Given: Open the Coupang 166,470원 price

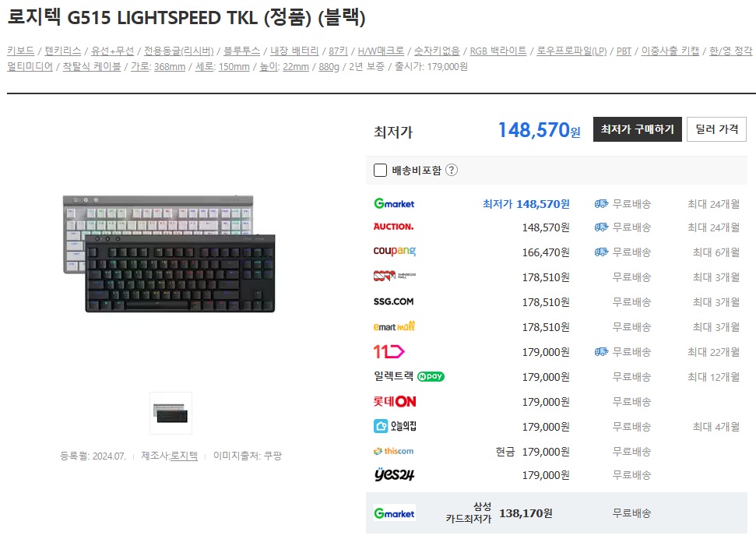Looking at the screenshot, I should pyautogui.click(x=545, y=252).
